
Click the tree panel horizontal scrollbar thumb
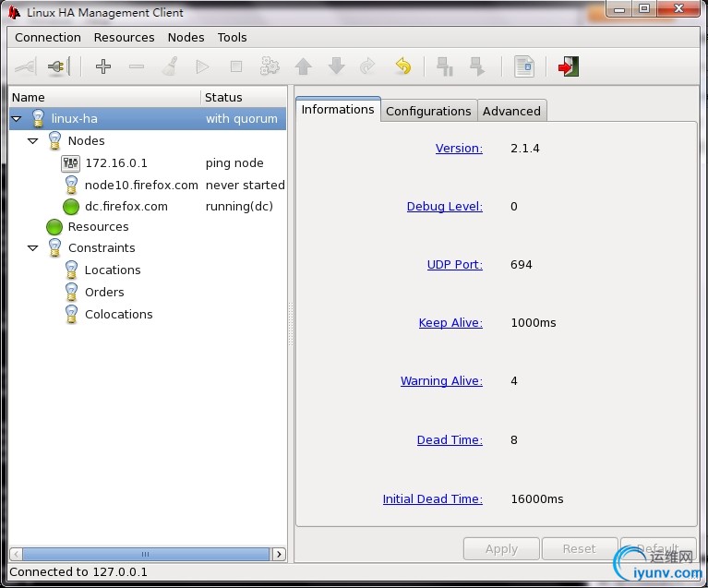[146, 554]
